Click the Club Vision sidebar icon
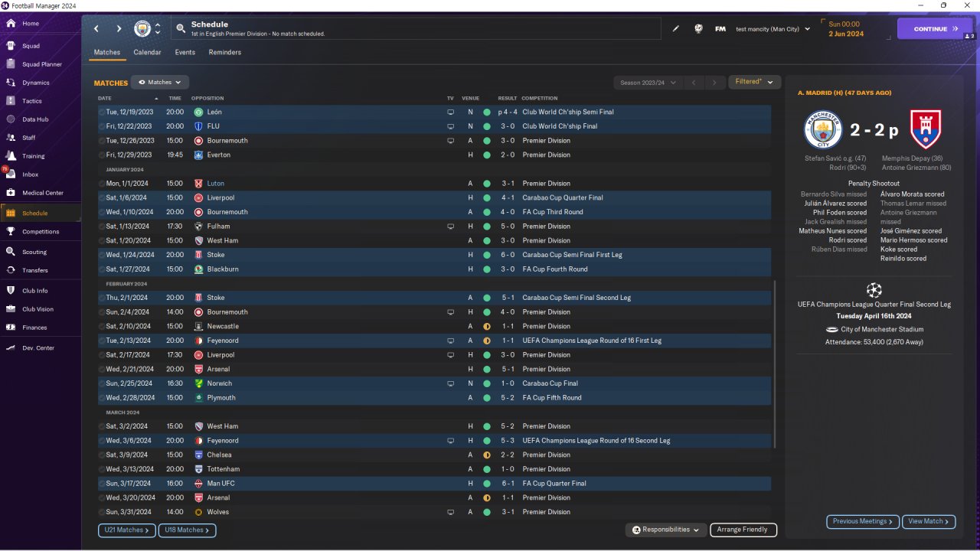 [x=11, y=309]
